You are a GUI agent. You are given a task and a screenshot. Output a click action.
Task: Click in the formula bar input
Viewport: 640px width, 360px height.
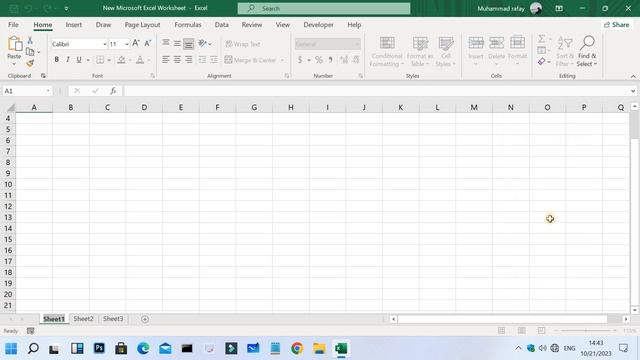(376, 91)
